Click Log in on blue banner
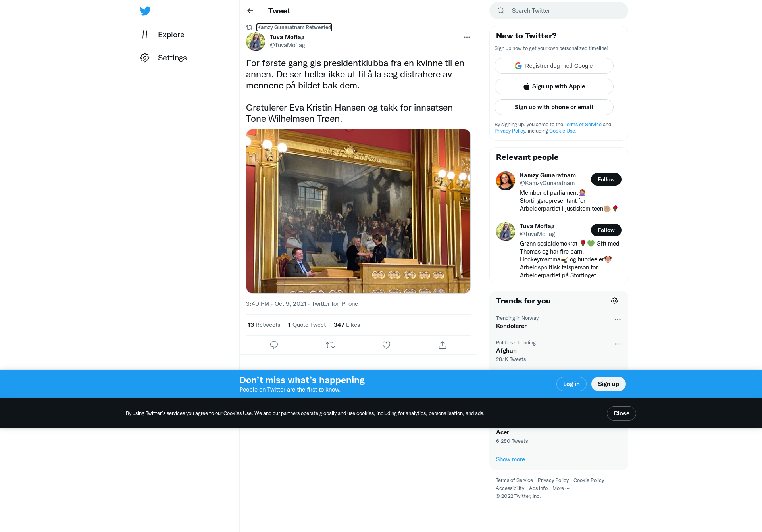This screenshot has height=532, width=762. pyautogui.click(x=571, y=384)
